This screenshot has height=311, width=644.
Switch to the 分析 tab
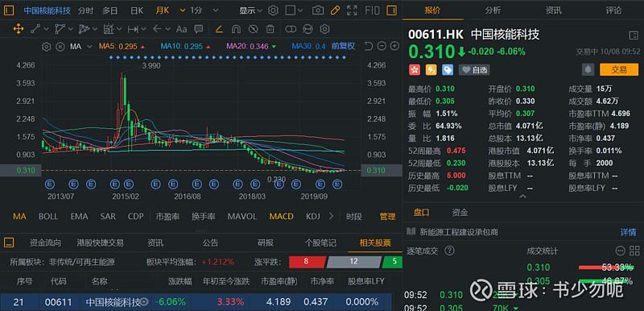point(493,10)
